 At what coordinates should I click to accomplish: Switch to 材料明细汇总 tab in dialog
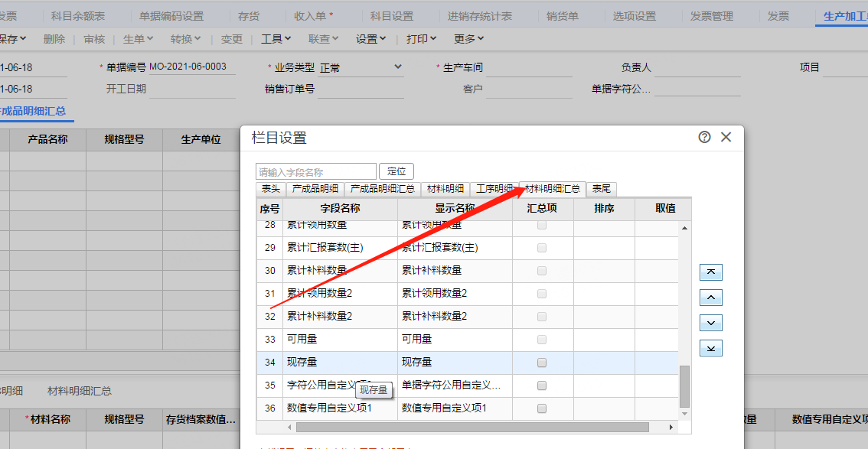pyautogui.click(x=553, y=189)
